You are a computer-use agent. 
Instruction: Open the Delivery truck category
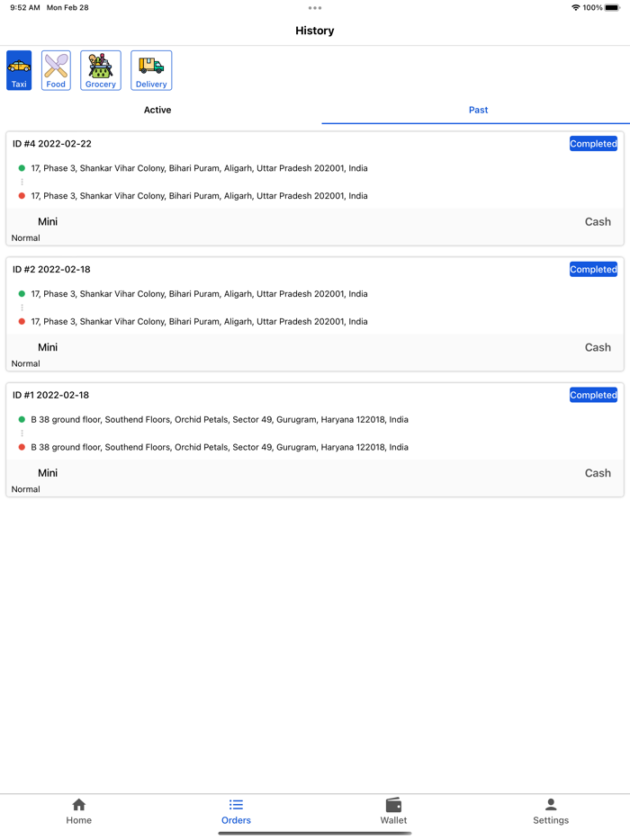pyautogui.click(x=151, y=70)
